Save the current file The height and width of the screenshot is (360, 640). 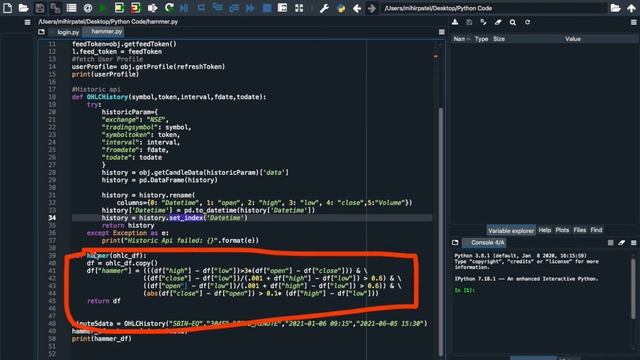point(40,8)
